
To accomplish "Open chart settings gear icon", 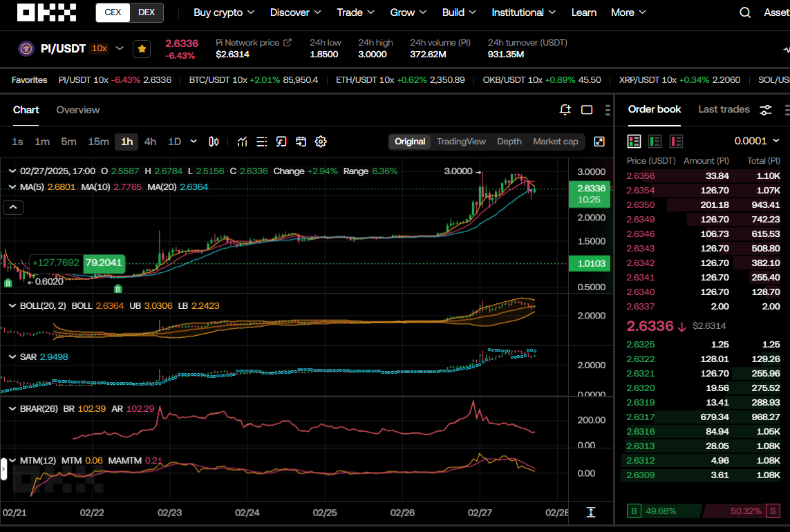I will point(321,142).
